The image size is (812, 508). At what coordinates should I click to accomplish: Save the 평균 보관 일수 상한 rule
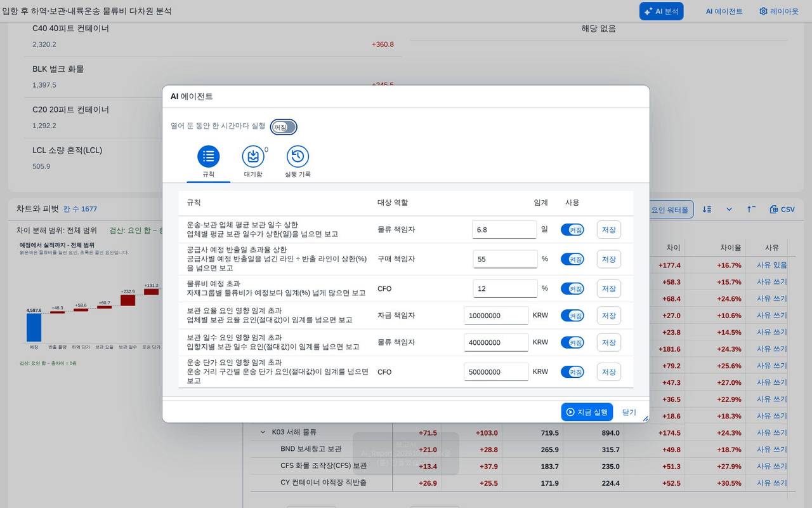[x=609, y=230]
